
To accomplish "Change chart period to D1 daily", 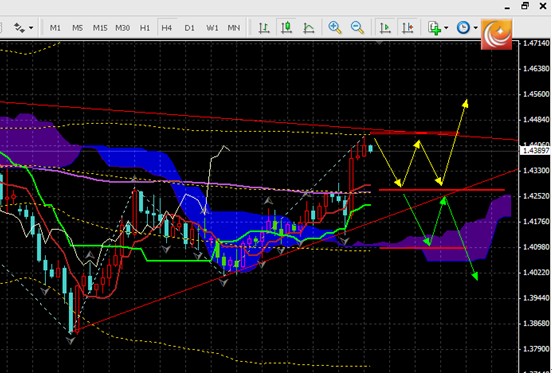I will click(189, 28).
